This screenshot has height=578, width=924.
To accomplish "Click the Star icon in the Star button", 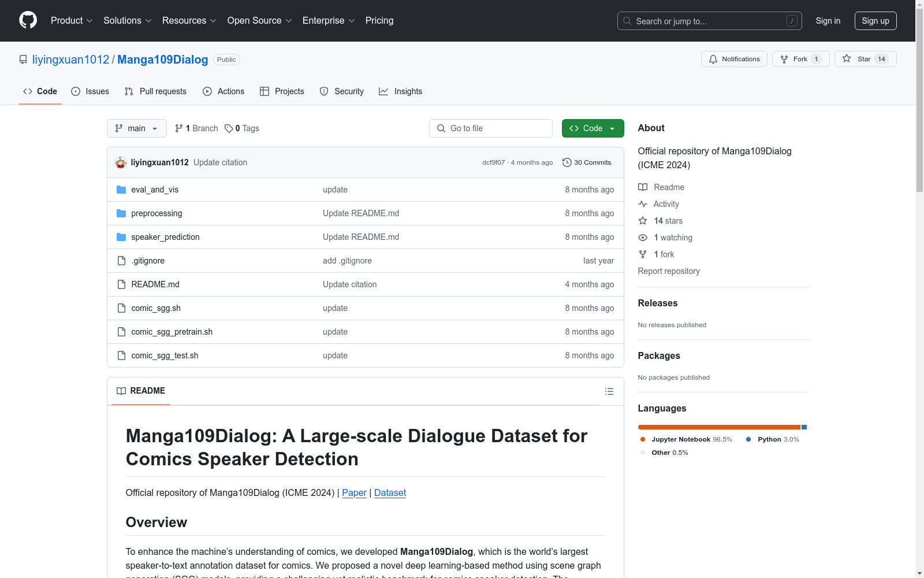I will tap(847, 58).
